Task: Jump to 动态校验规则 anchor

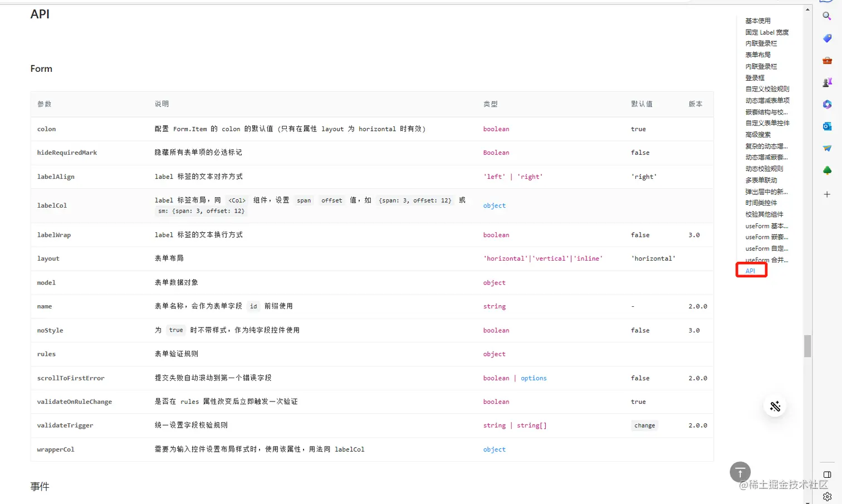Action: pyautogui.click(x=764, y=169)
